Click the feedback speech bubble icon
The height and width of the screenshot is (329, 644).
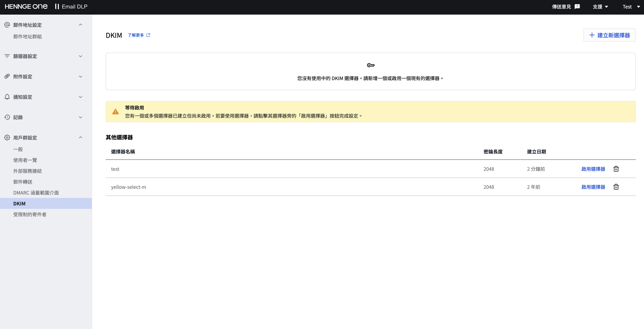pos(577,7)
